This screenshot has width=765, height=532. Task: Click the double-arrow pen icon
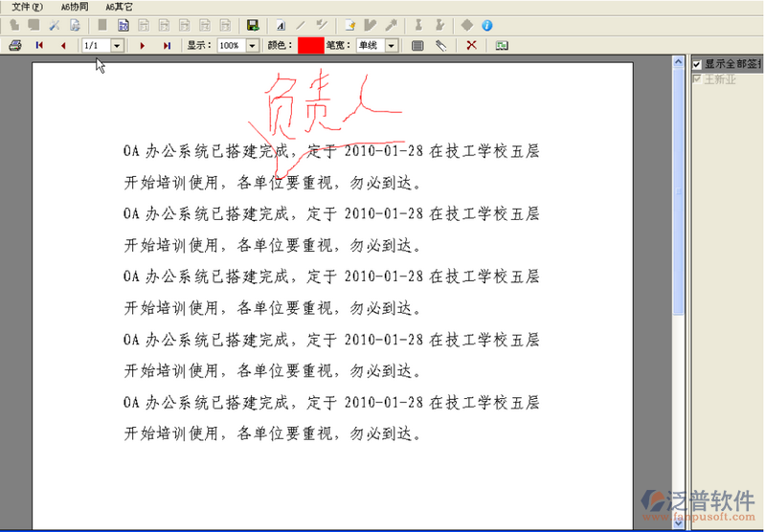(322, 25)
